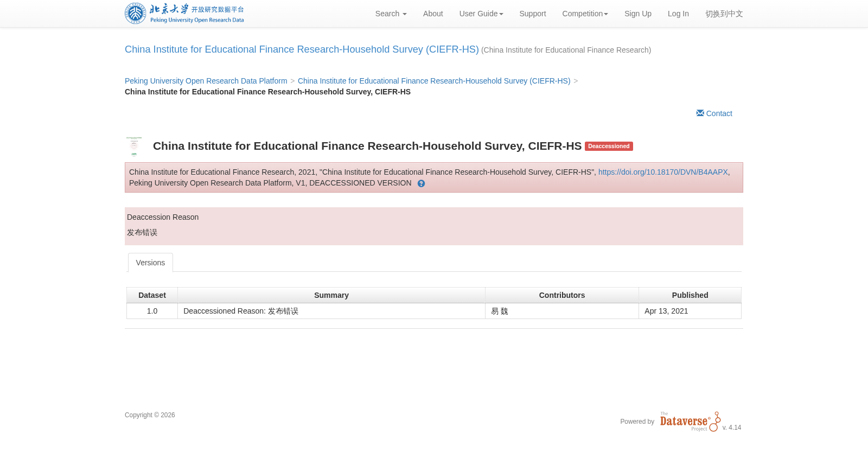Click the 'v. 4.14' version text in footer
The height and width of the screenshot is (465, 868).
pos(732,428)
